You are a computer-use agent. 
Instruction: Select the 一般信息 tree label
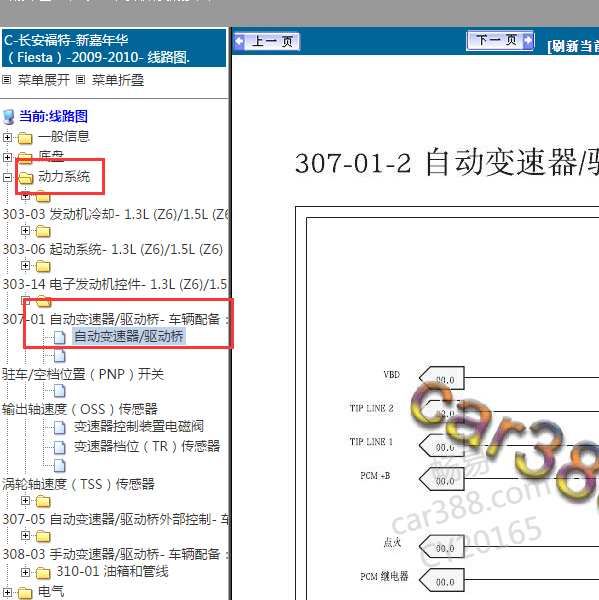64,136
